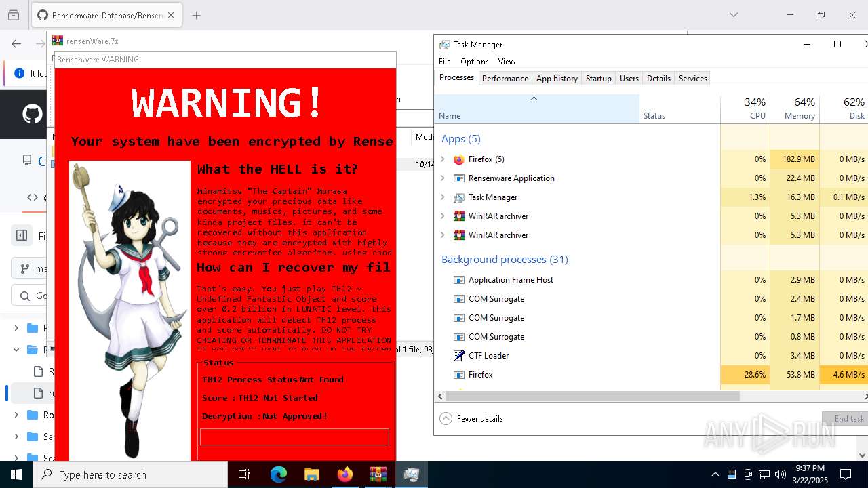
Task: Expand the Firefox (5) app group
Action: click(x=442, y=159)
